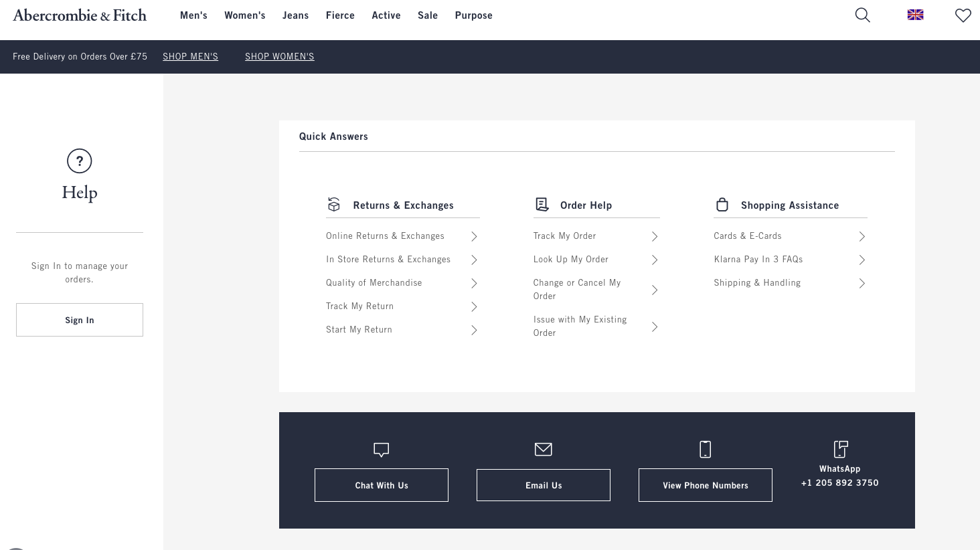
Task: Open the search magnifier icon
Action: click(862, 15)
